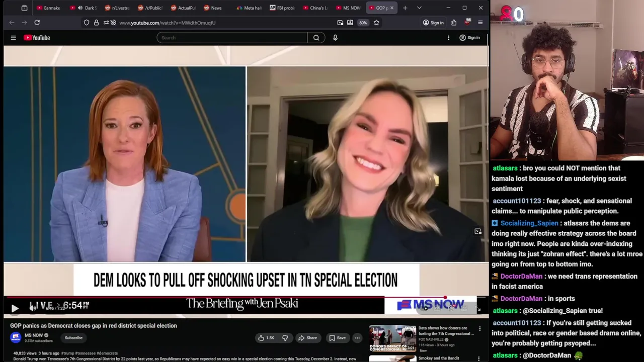Start voice search with the microphone icon
Image resolution: width=644 pixels, height=362 pixels.
click(x=335, y=38)
